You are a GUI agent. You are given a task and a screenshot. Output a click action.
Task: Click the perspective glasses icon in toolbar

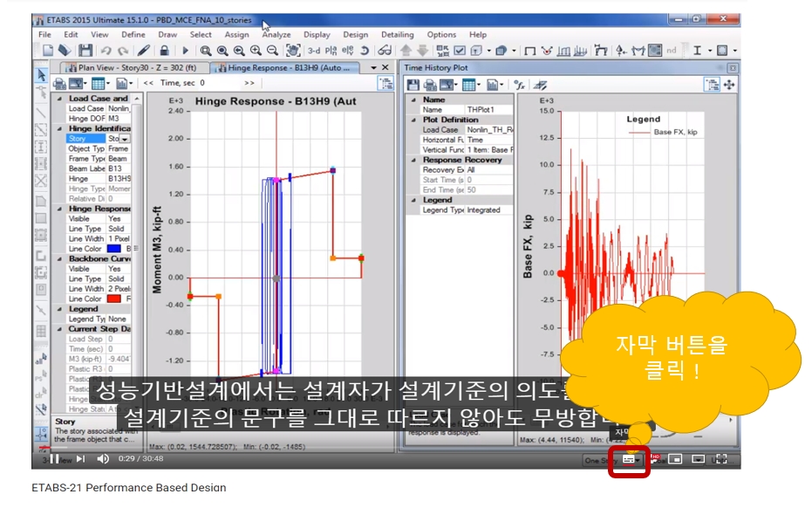(x=385, y=51)
